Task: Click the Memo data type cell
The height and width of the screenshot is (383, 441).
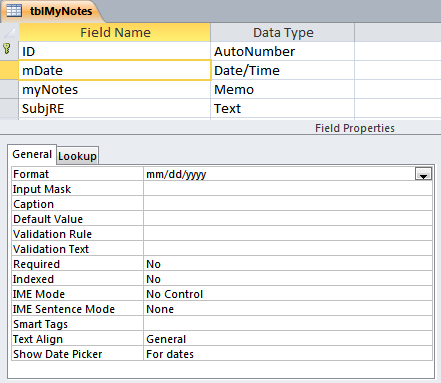Action: click(283, 90)
